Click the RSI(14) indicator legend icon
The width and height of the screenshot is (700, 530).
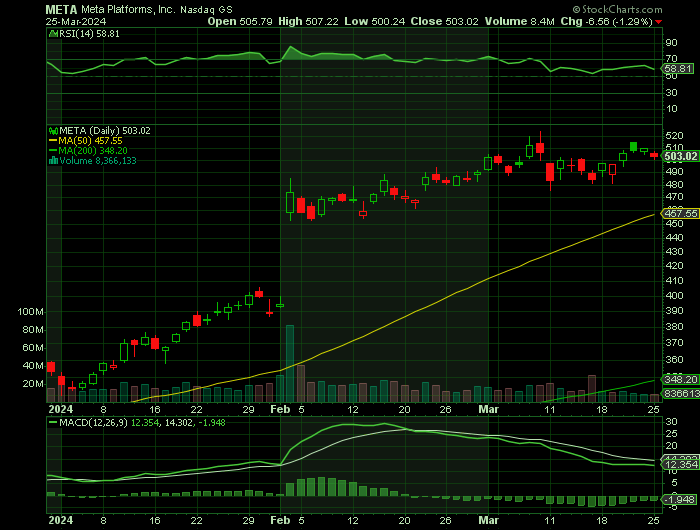coord(52,32)
